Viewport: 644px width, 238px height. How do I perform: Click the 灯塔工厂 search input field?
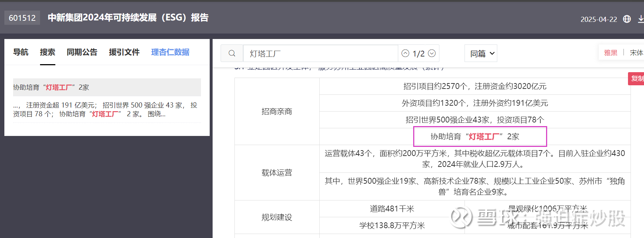pyautogui.click(x=320, y=54)
